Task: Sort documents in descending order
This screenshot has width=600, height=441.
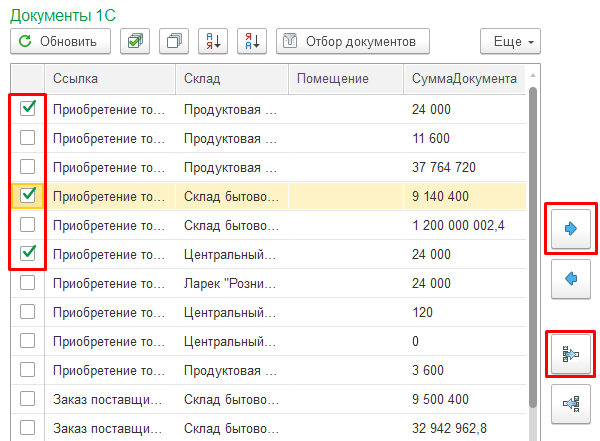Action: tap(252, 41)
